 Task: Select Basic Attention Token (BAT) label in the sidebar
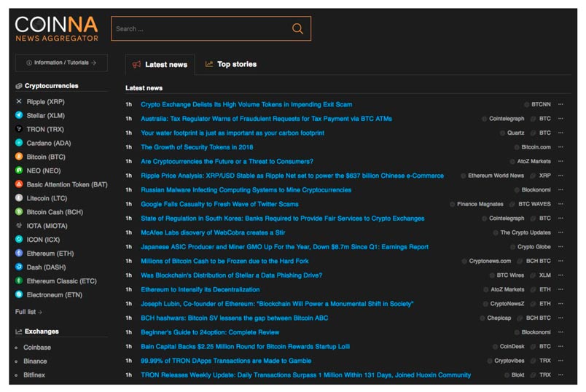(x=67, y=184)
